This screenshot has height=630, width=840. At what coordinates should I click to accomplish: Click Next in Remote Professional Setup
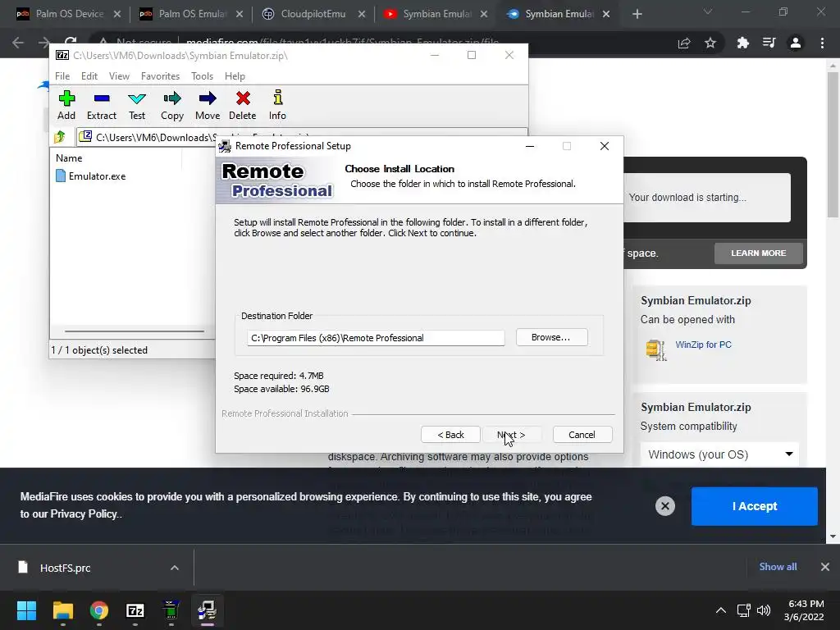click(x=511, y=435)
